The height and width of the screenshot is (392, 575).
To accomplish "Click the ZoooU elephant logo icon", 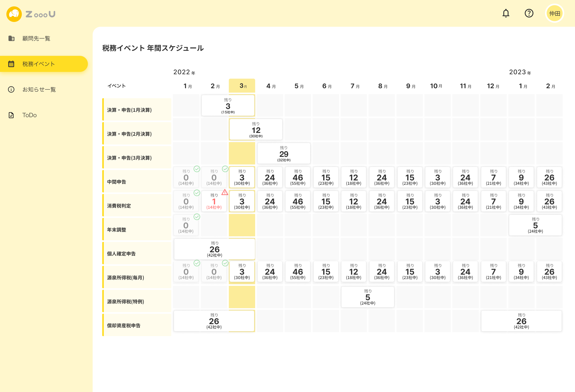I will [14, 14].
